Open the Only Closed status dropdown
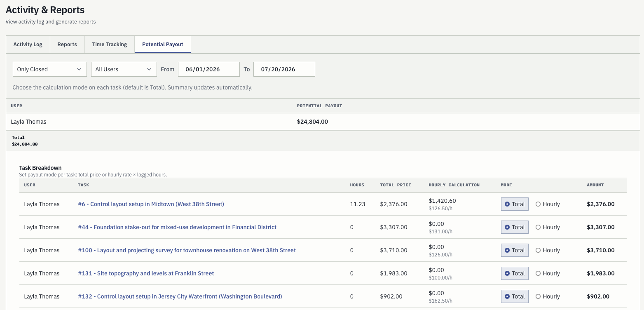This screenshot has height=310, width=644. [50, 69]
